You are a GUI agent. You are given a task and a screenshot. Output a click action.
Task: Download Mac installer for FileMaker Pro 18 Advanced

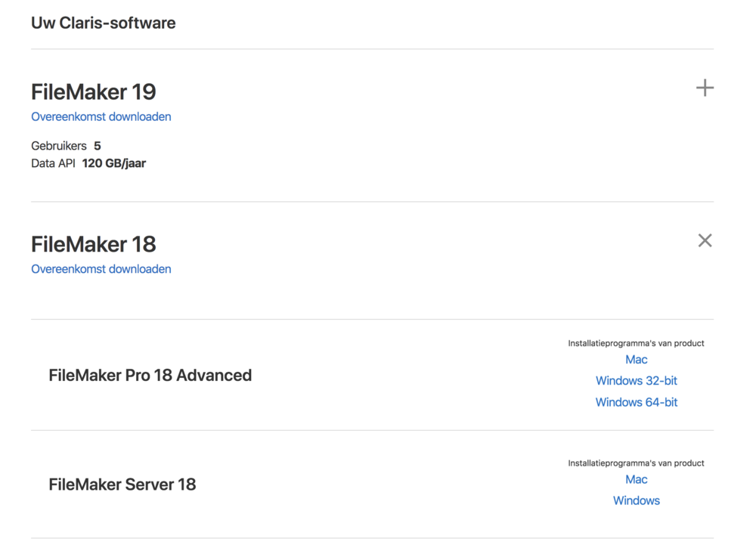tap(636, 360)
